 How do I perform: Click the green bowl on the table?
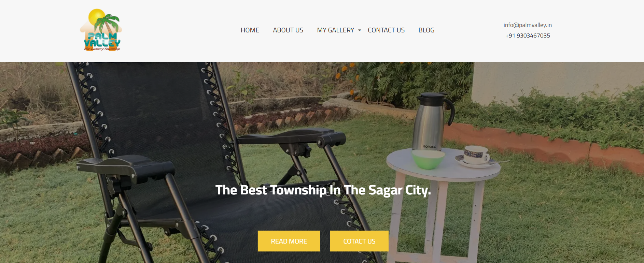pyautogui.click(x=428, y=159)
